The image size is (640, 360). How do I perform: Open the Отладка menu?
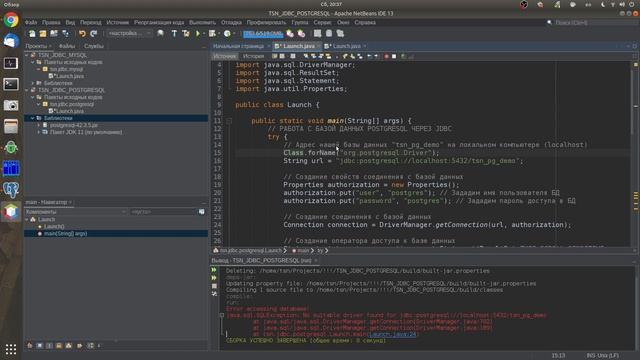pyautogui.click(x=231, y=22)
